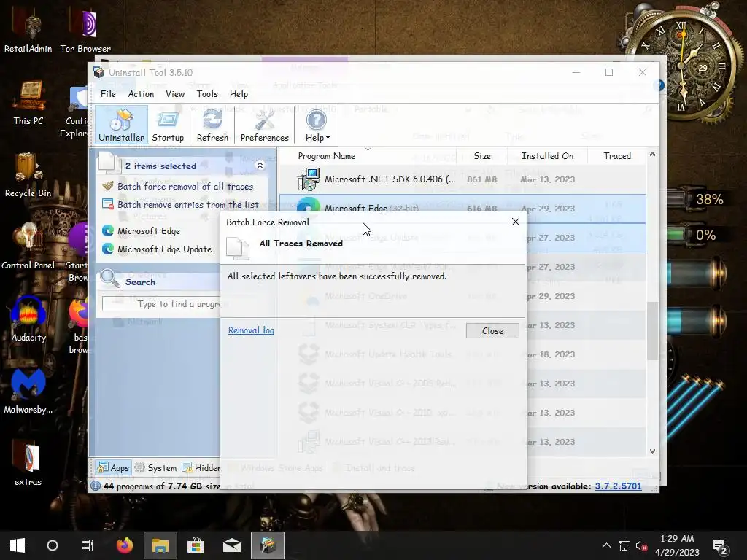This screenshot has width=747, height=560.
Task: Open the Tor Browser desktop icon
Action: click(85, 32)
